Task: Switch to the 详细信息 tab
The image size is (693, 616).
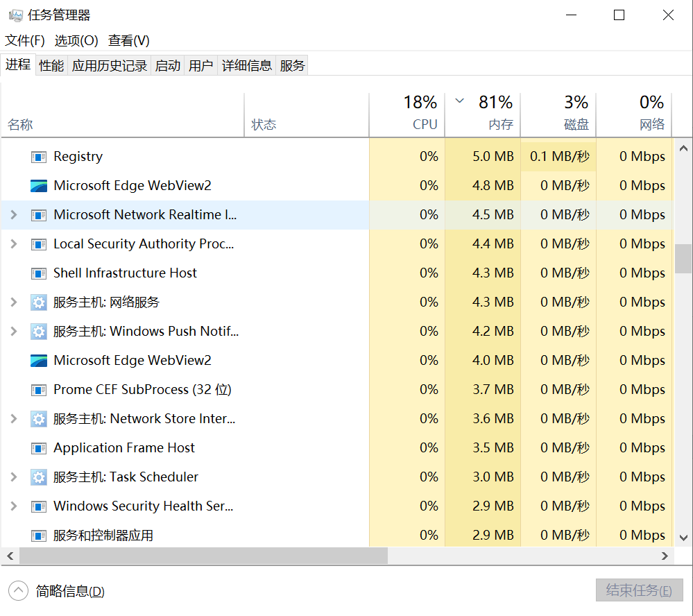Action: coord(247,66)
